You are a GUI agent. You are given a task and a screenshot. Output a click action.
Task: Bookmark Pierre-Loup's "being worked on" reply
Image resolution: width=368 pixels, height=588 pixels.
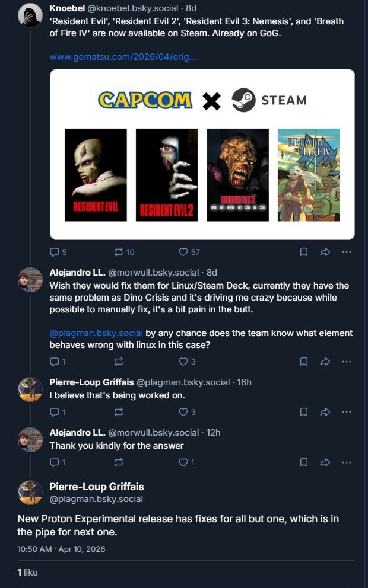303,411
